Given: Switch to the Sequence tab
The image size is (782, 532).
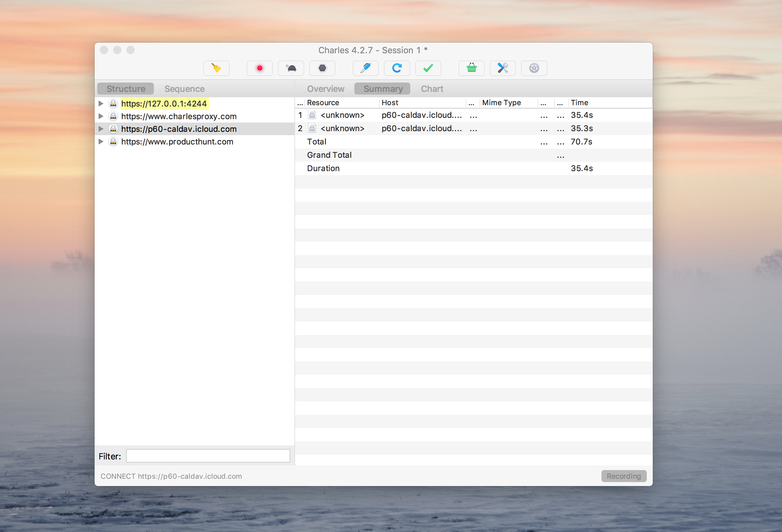Looking at the screenshot, I should (x=185, y=89).
